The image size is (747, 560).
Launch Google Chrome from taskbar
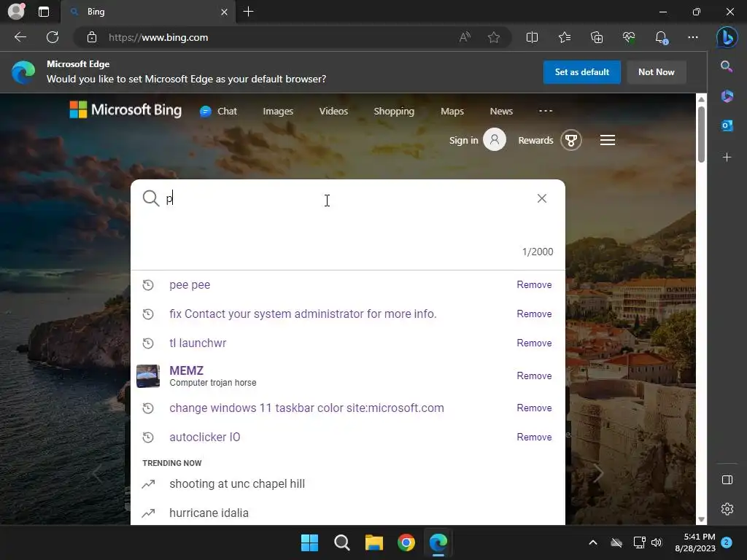tap(406, 542)
